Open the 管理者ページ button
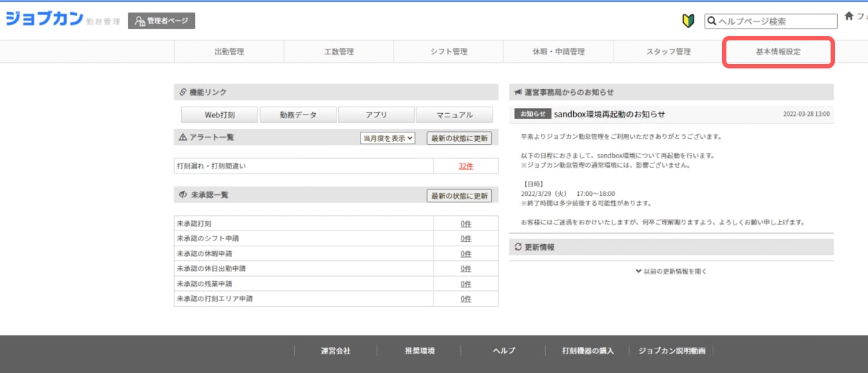The image size is (868, 373). point(161,21)
